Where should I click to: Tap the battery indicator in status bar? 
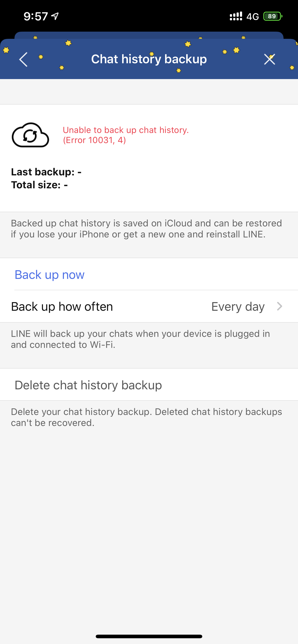[x=273, y=17]
